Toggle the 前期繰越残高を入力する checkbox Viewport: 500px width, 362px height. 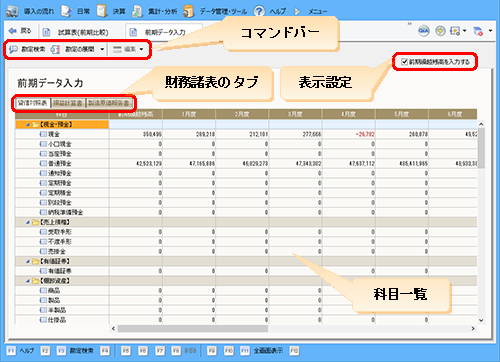(404, 62)
